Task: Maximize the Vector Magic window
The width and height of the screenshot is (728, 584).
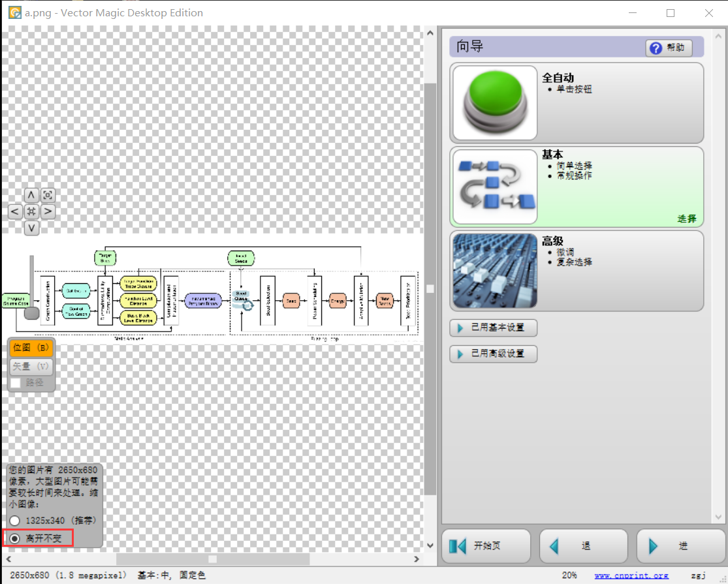Action: pos(671,13)
